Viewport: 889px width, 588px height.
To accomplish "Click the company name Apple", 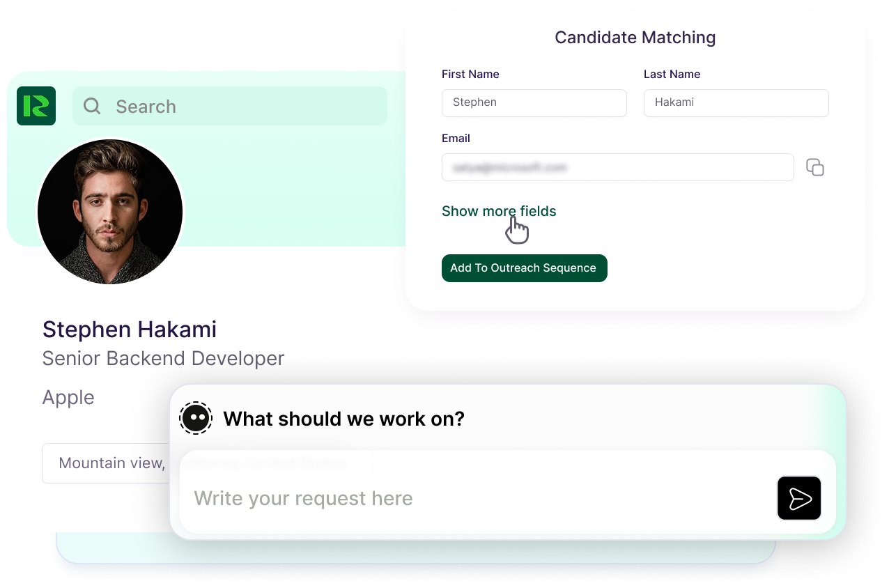I will pyautogui.click(x=68, y=397).
